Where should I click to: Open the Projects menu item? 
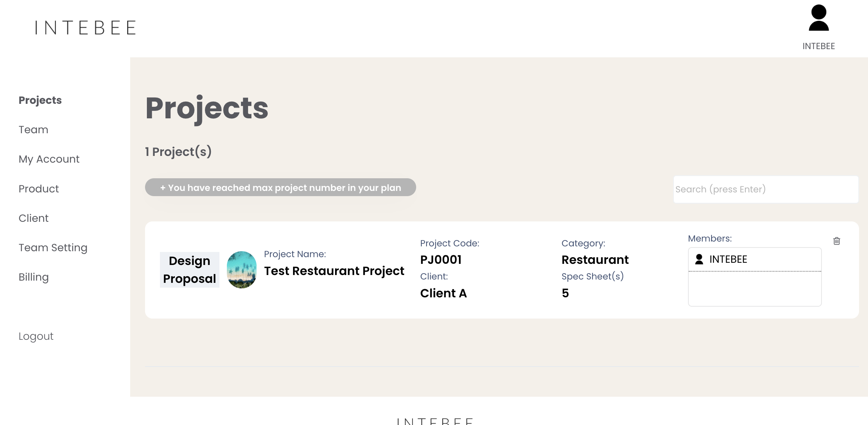(40, 100)
